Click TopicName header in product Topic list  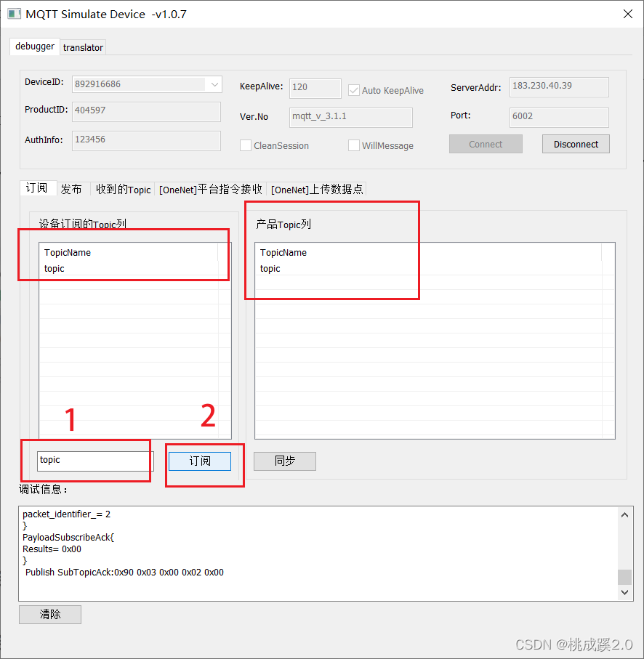428,253
